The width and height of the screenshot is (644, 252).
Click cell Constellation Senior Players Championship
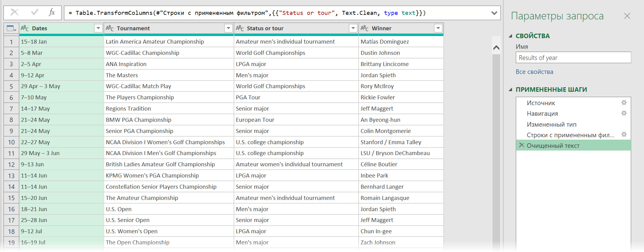tap(169, 187)
